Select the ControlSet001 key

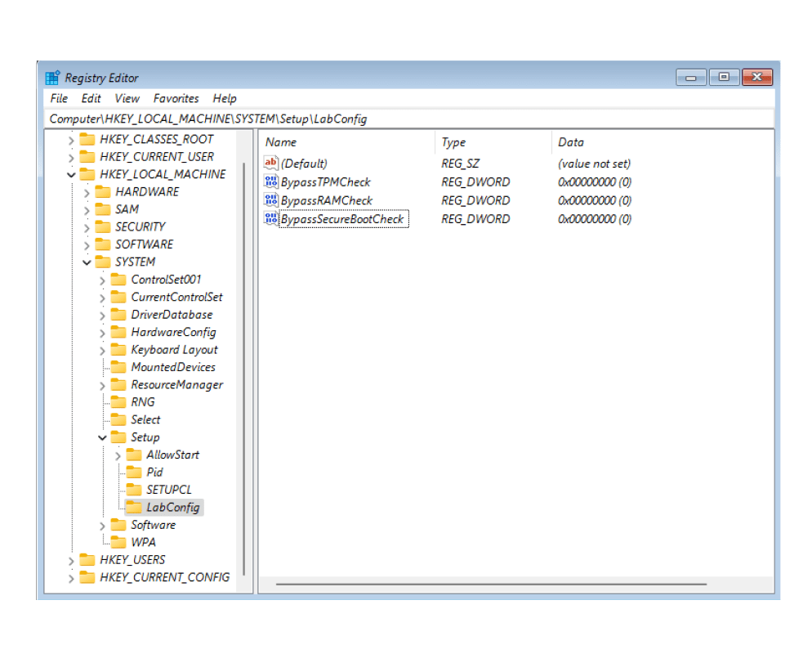(x=166, y=280)
